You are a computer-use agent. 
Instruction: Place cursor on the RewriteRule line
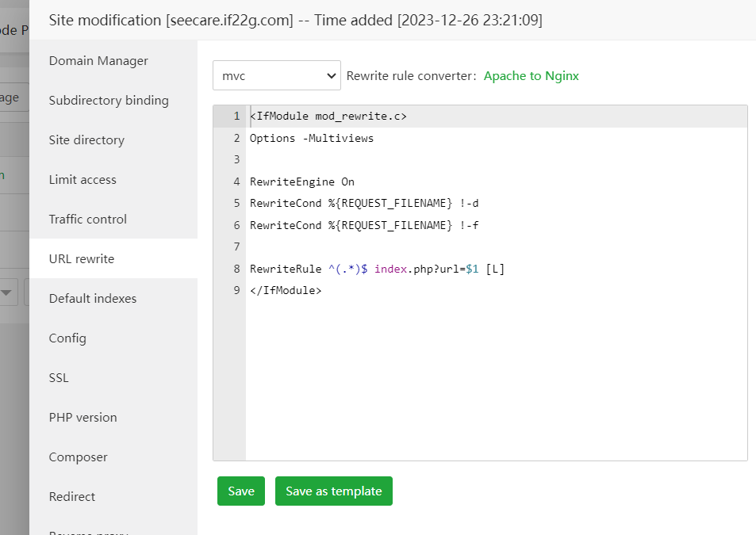[x=377, y=269]
